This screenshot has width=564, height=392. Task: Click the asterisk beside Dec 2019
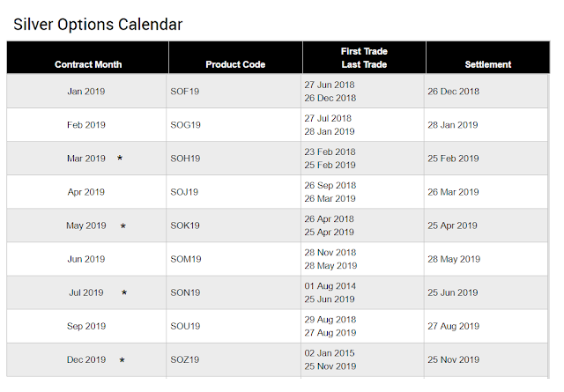pyautogui.click(x=122, y=360)
